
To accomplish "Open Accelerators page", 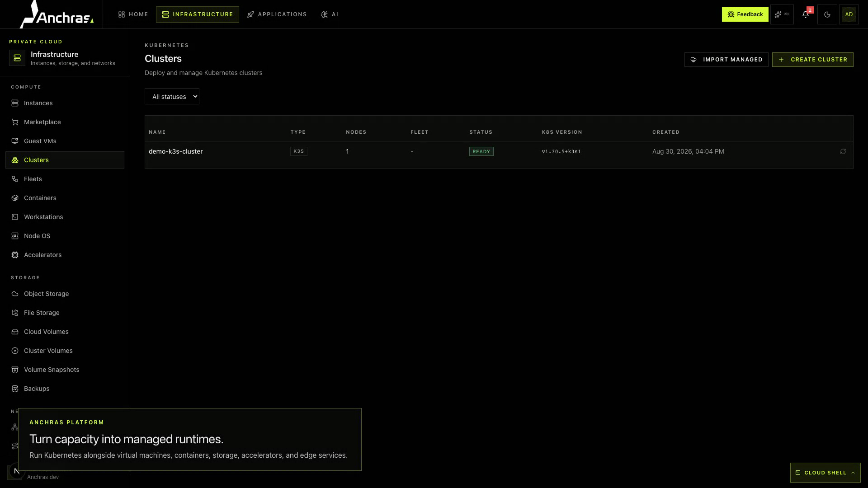I will point(65,255).
